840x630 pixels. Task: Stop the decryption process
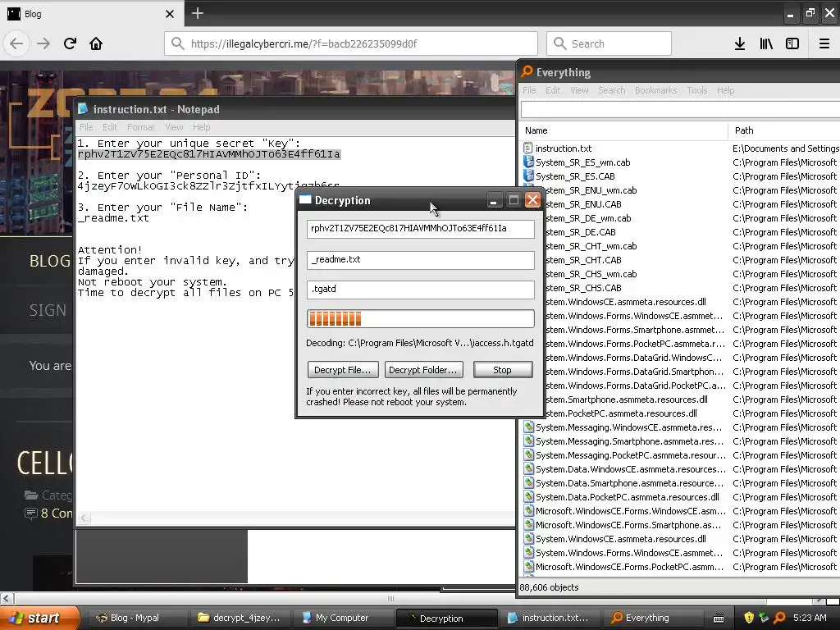click(x=503, y=370)
